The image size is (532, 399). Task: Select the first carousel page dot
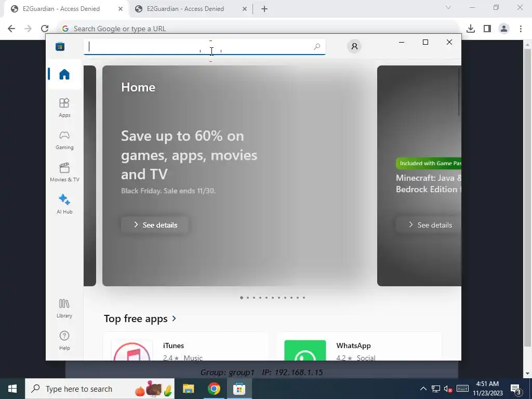click(x=241, y=298)
